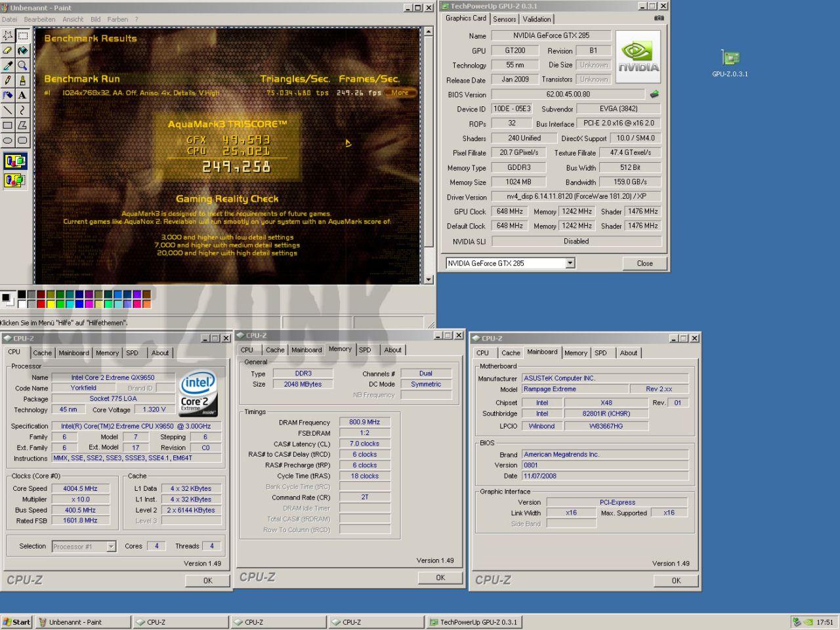The image size is (840, 630).
Task: Choose the Text tool
Action: tap(22, 95)
